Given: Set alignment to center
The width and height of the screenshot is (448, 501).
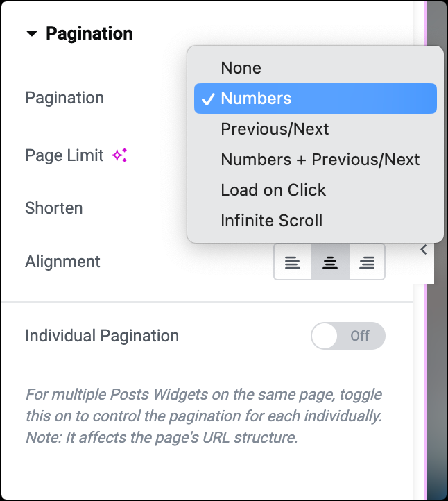Looking at the screenshot, I should click(330, 262).
